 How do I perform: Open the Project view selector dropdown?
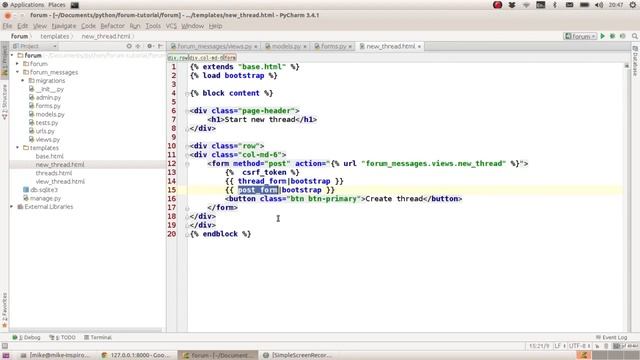(34, 46)
